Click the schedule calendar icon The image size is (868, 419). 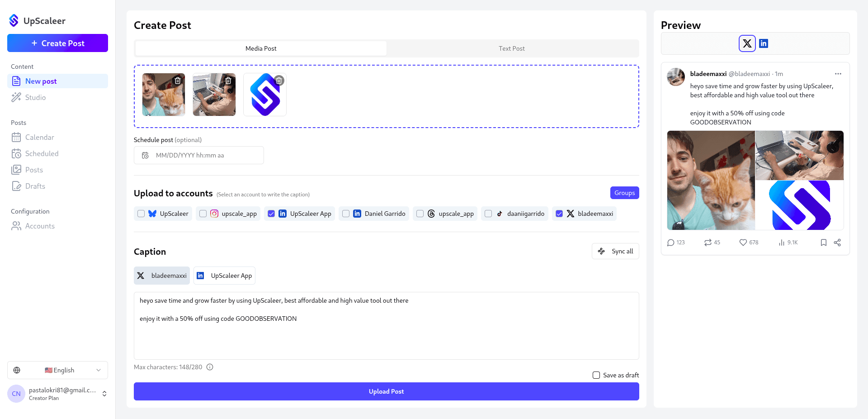coord(145,155)
